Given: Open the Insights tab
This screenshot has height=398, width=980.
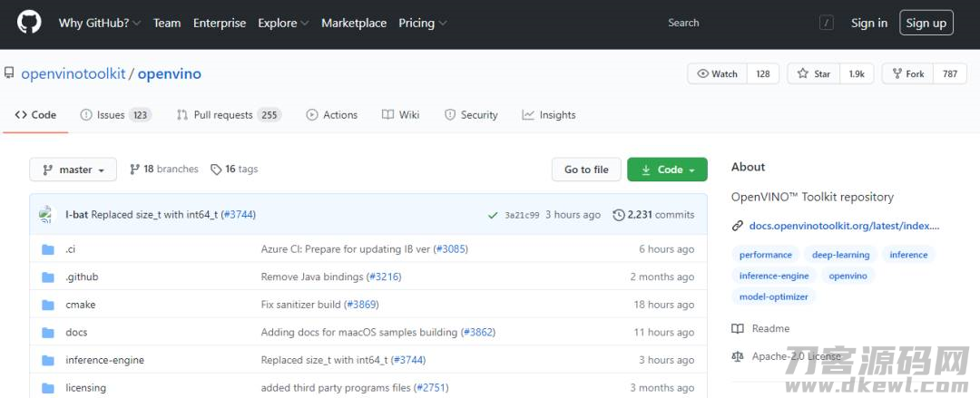Looking at the screenshot, I should click(x=549, y=115).
